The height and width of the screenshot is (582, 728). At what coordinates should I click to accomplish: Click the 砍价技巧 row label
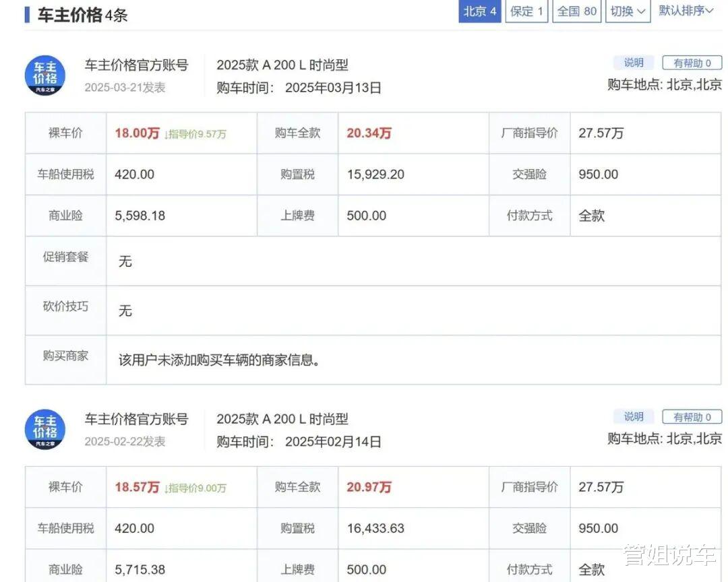(65, 306)
